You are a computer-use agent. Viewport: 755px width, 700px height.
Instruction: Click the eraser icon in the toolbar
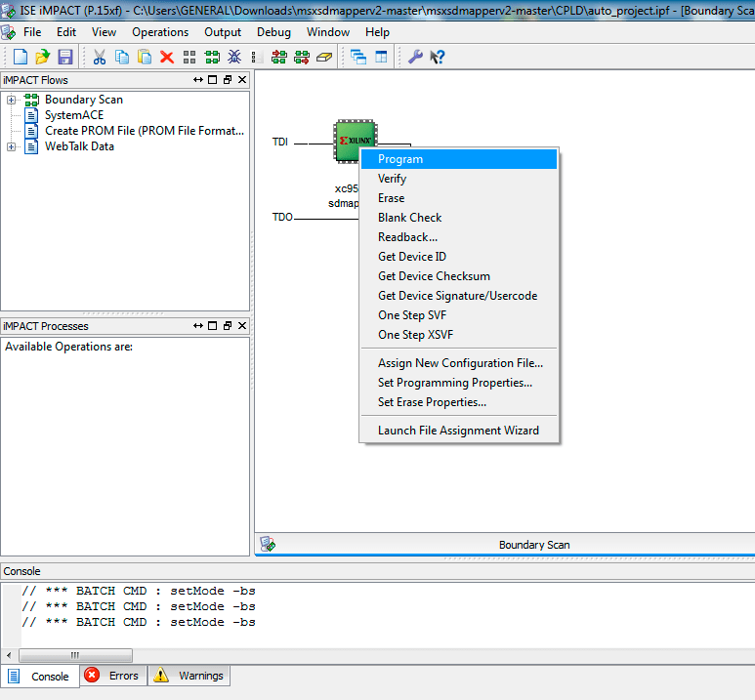tap(325, 58)
